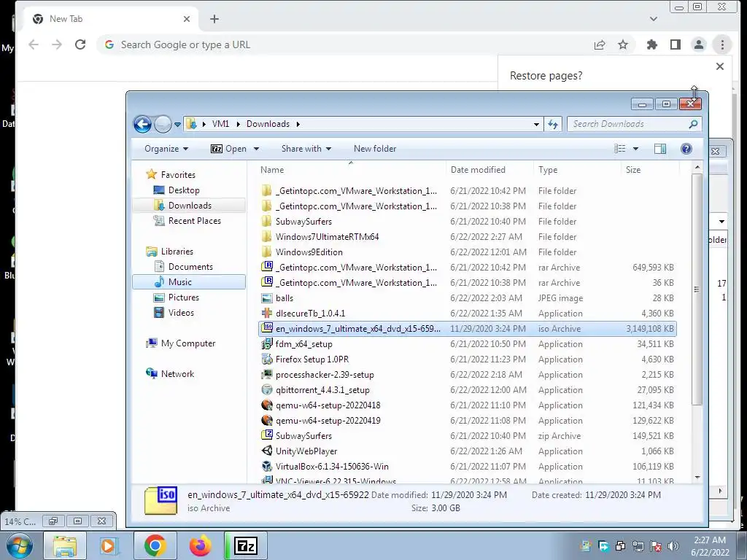Open the Organize menu
This screenshot has width=747, height=560.
click(166, 149)
